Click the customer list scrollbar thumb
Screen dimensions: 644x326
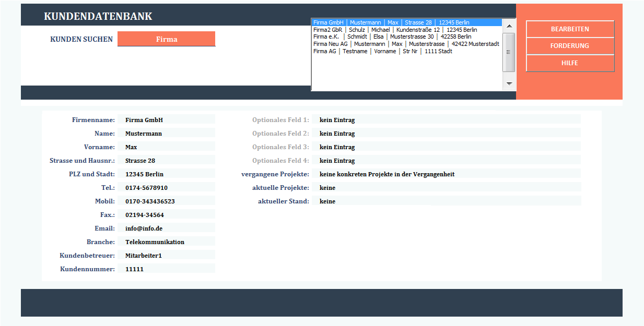[509, 52]
